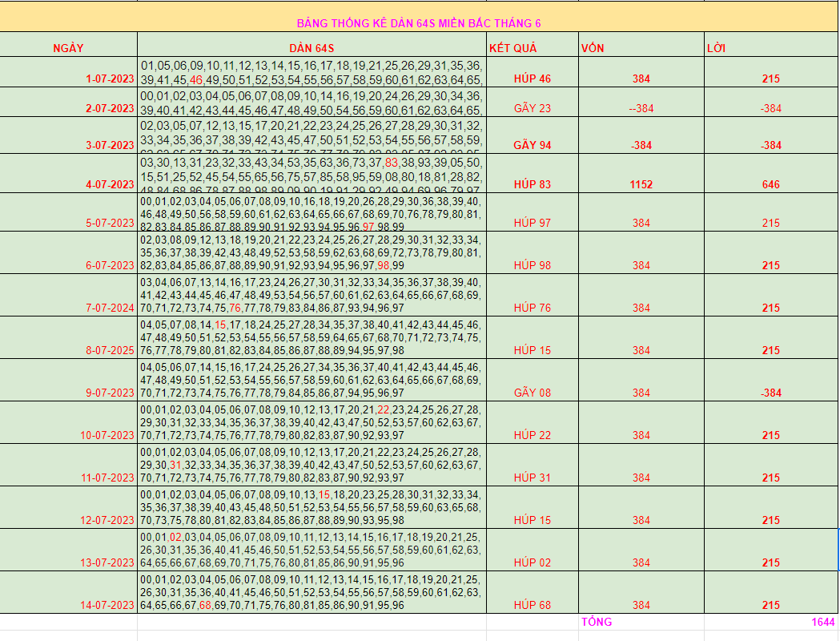Click the number list cell for 13-07-2023

(311, 550)
